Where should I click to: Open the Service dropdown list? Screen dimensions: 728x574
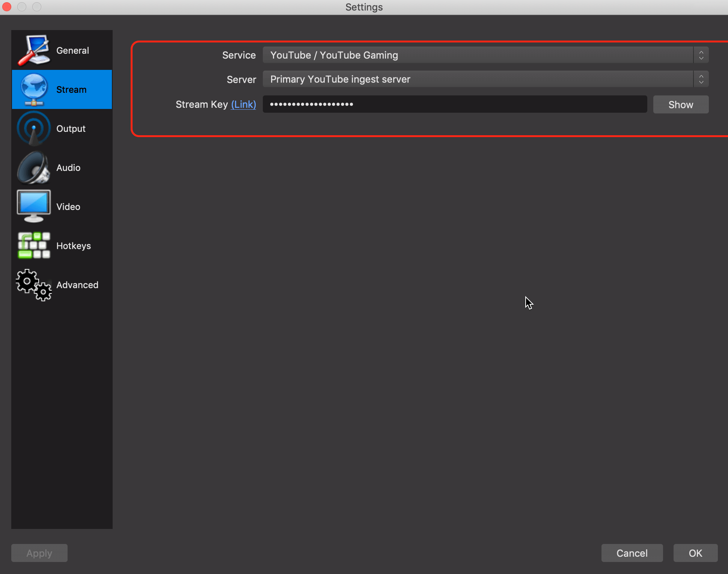pos(477,55)
